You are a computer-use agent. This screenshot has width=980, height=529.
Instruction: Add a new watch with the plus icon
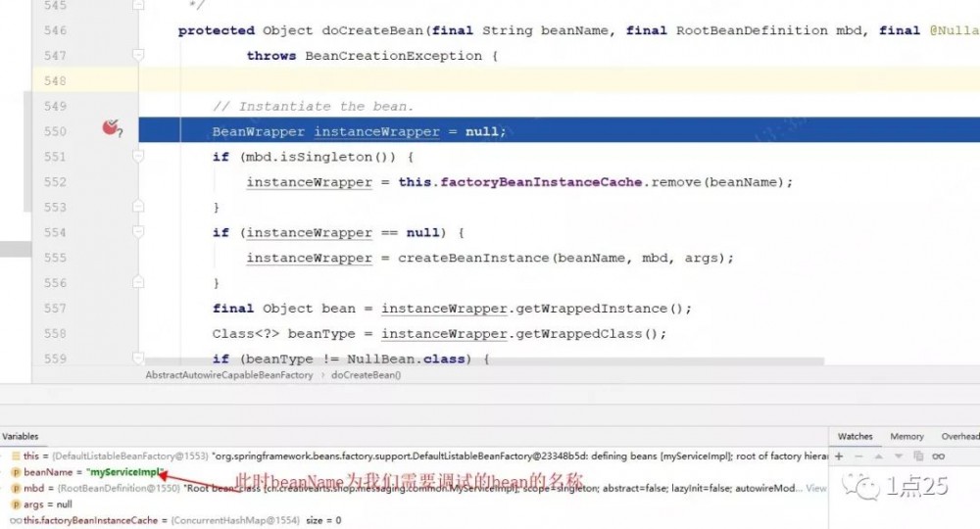click(x=840, y=457)
